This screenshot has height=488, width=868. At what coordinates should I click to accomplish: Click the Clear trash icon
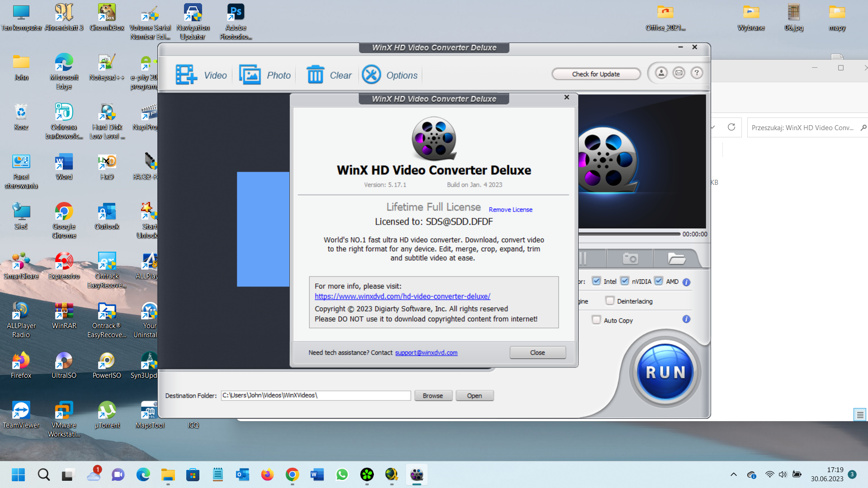click(x=329, y=75)
